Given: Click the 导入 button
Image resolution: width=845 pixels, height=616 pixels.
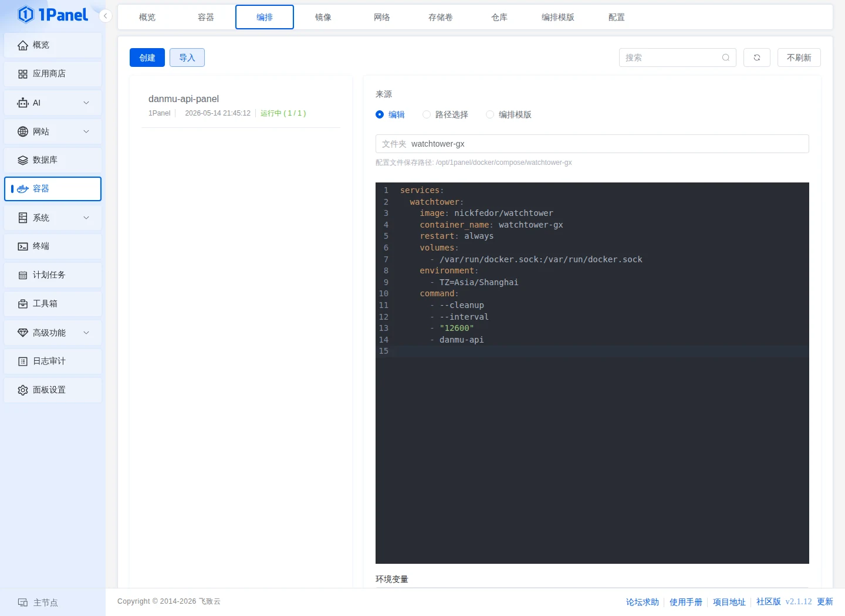Looking at the screenshot, I should pyautogui.click(x=187, y=57).
